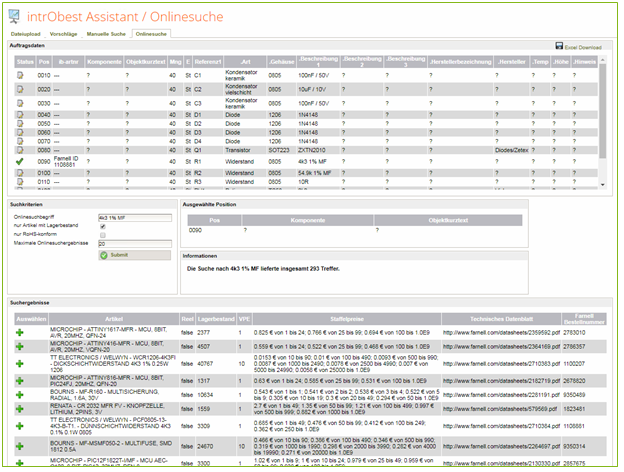Open datasheet link 579569.pdf

pos(500,409)
